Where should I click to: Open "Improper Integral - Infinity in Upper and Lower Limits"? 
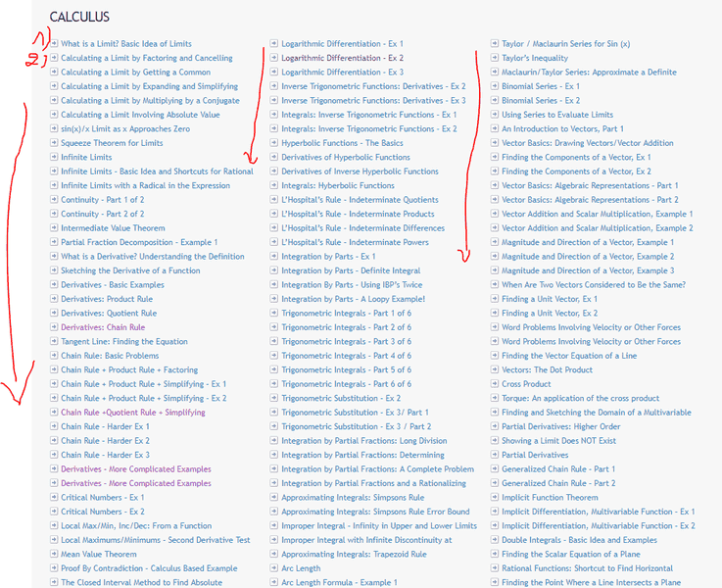click(x=379, y=526)
